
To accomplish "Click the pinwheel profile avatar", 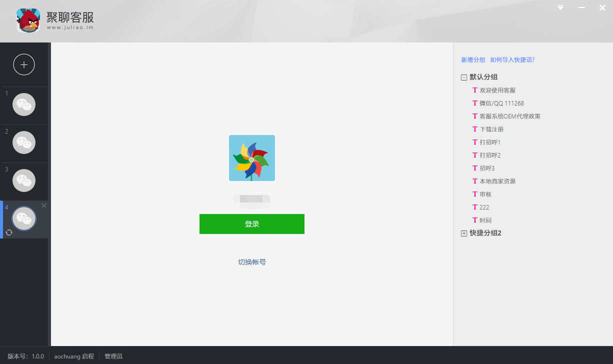I will point(252,158).
